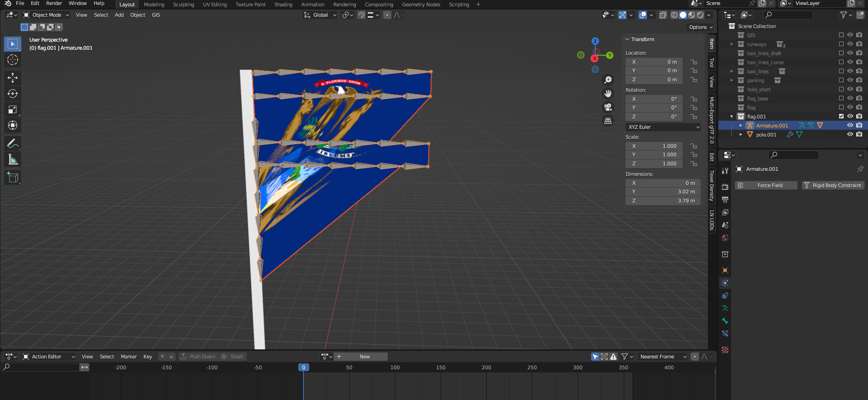Open the Object Constraints properties tab
Image resolution: width=868 pixels, height=400 pixels.
(725, 296)
